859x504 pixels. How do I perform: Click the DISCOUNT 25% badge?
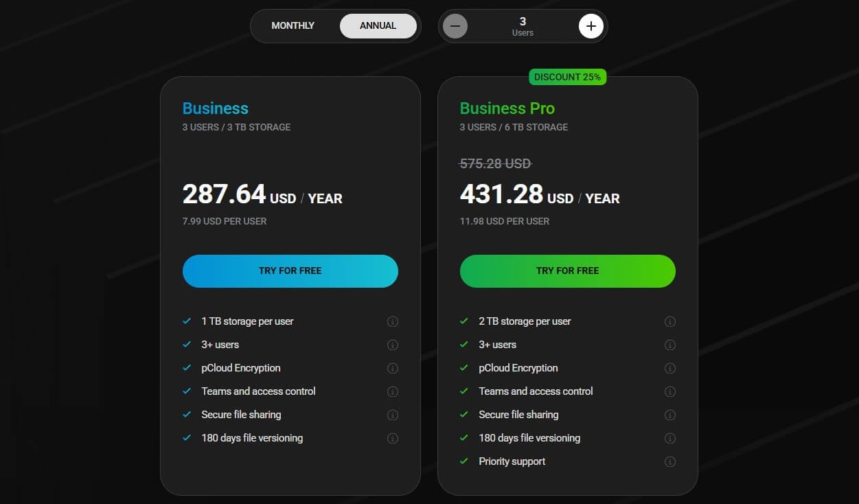pos(567,77)
